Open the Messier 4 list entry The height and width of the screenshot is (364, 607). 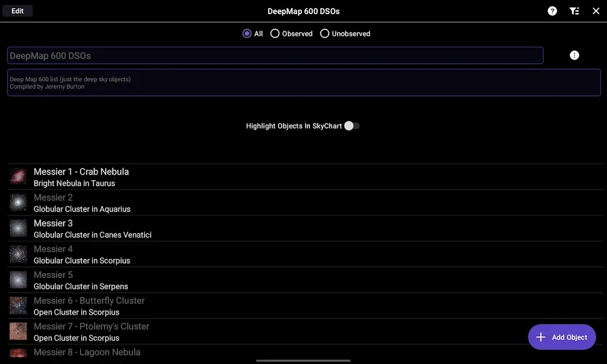305,255
